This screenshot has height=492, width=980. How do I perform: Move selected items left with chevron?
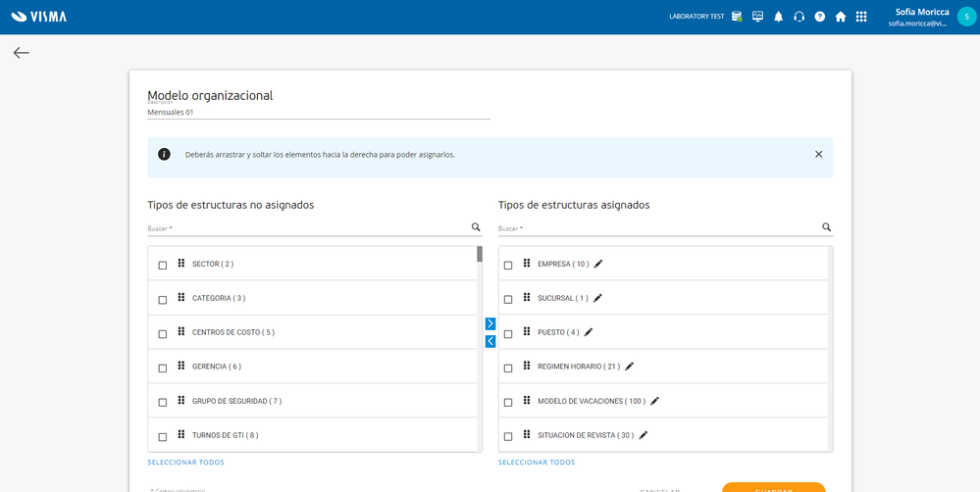pos(490,341)
